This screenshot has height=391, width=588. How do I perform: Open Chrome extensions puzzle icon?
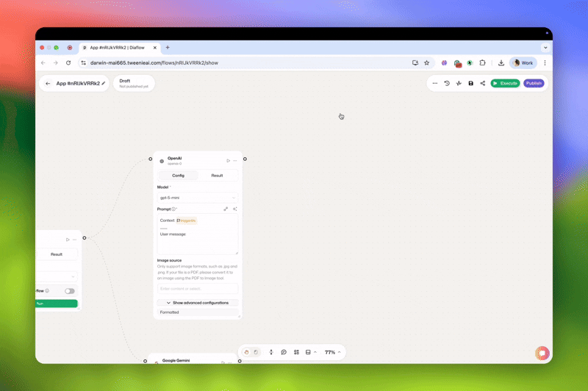click(x=483, y=62)
